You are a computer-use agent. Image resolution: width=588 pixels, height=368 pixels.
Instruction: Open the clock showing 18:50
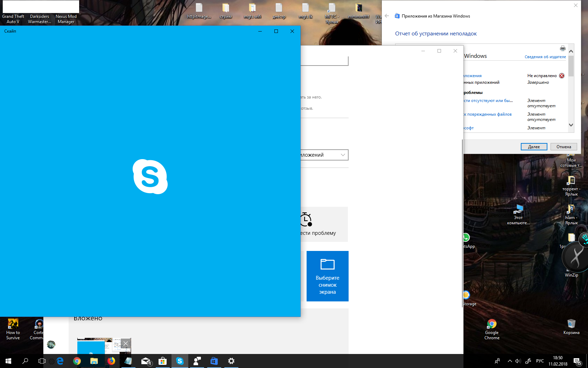point(558,361)
